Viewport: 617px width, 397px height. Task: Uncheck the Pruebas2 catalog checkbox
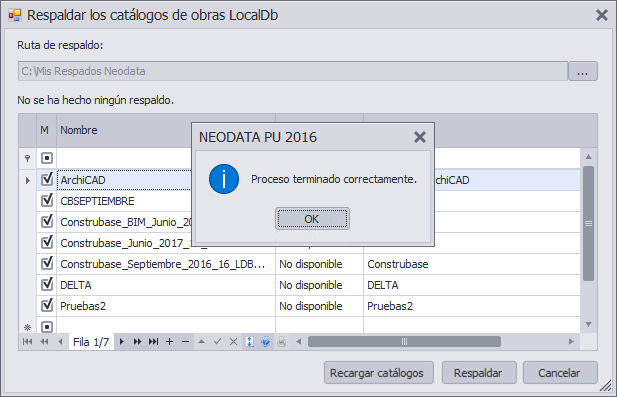point(47,305)
